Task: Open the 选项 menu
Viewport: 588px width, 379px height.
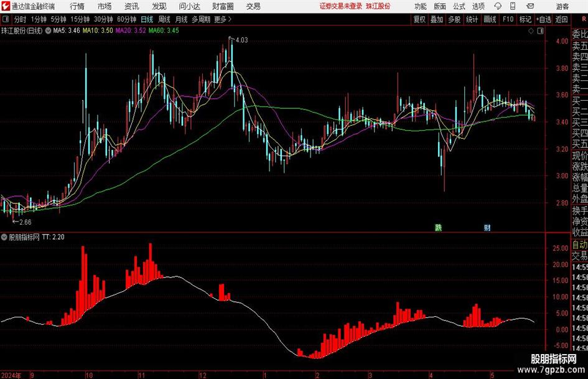Action: 478,6
